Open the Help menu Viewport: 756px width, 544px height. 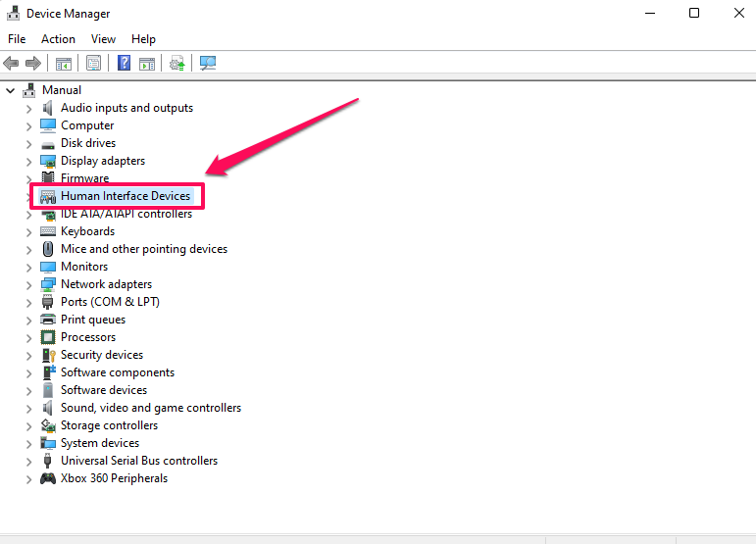(143, 39)
